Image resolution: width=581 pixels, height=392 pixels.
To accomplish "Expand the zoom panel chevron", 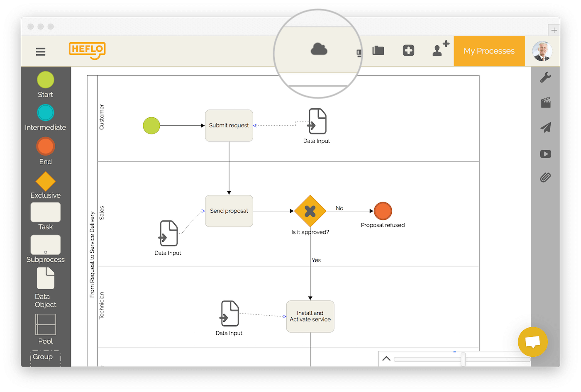I will pos(386,359).
